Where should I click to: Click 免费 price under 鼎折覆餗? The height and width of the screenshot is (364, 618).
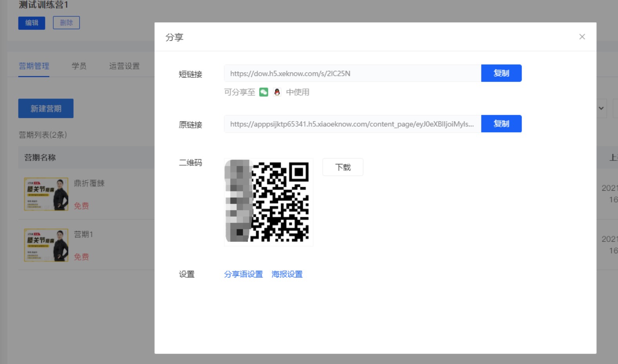pyautogui.click(x=81, y=206)
